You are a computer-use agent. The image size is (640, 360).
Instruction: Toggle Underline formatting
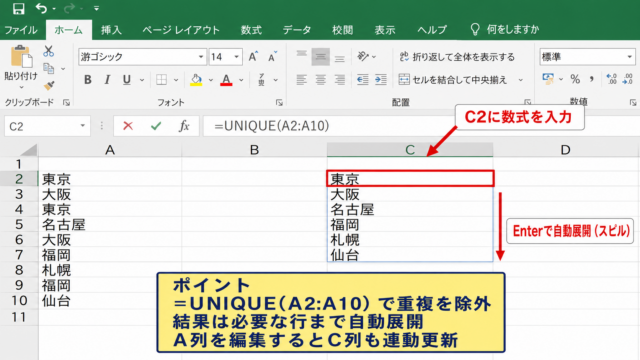[x=127, y=80]
